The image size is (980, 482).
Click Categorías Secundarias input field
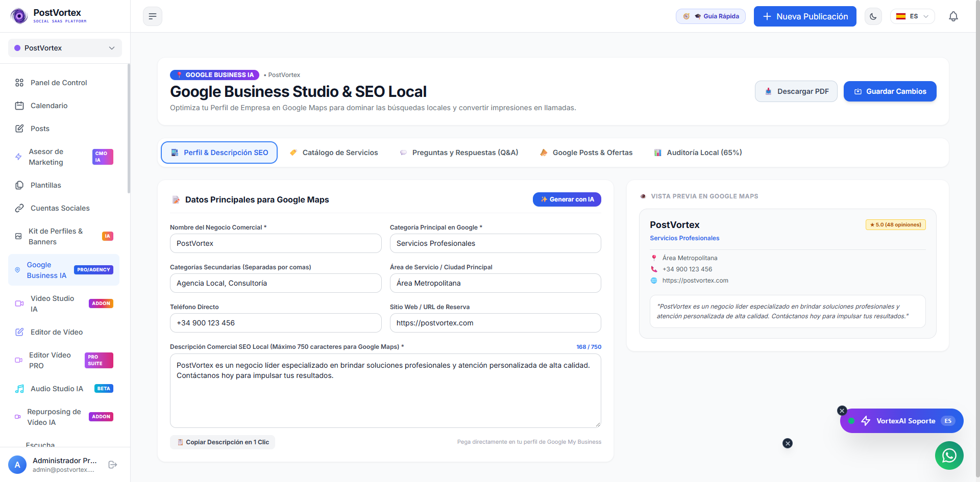(x=276, y=283)
